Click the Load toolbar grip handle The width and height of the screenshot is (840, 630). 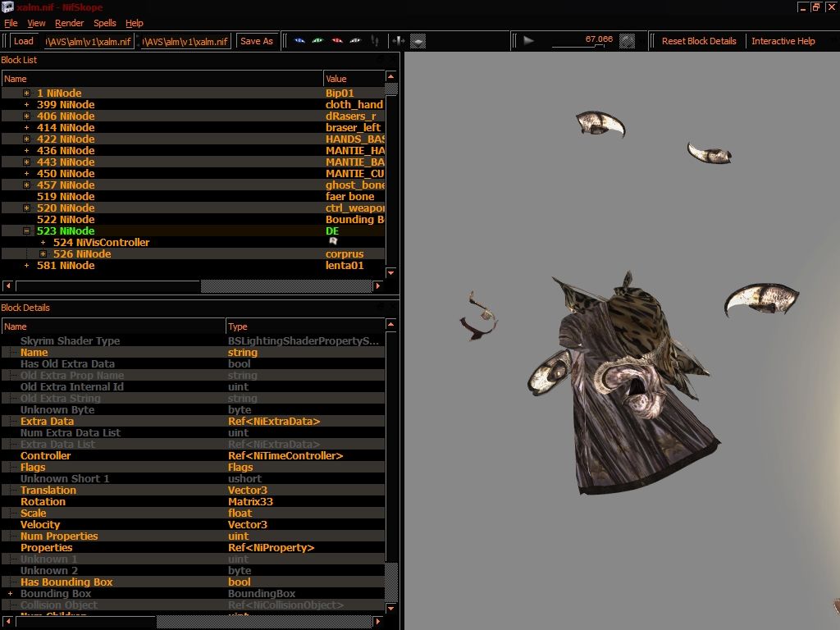point(5,41)
